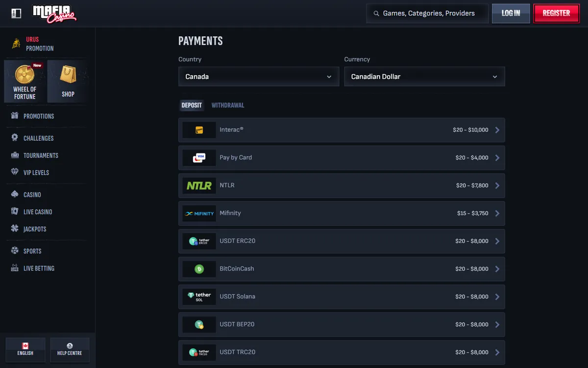Expand Pay by Card row chevron
Screen dimensions: 588x368
tap(497, 158)
